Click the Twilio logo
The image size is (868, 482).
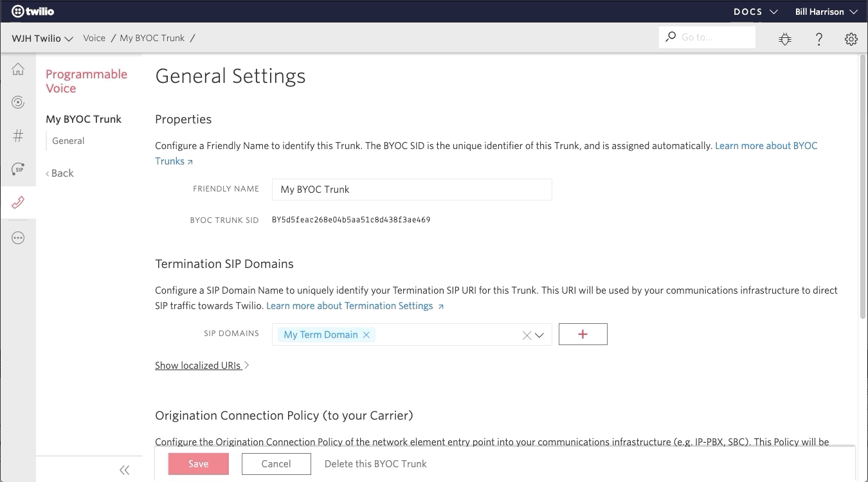pos(33,12)
